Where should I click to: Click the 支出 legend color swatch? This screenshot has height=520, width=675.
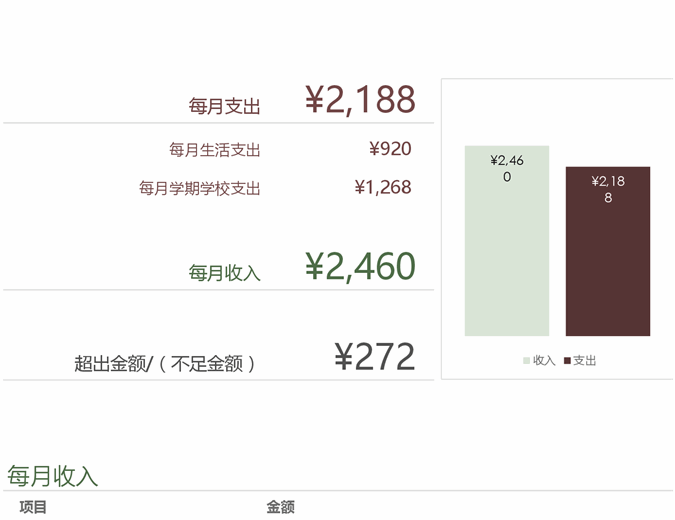point(567,361)
